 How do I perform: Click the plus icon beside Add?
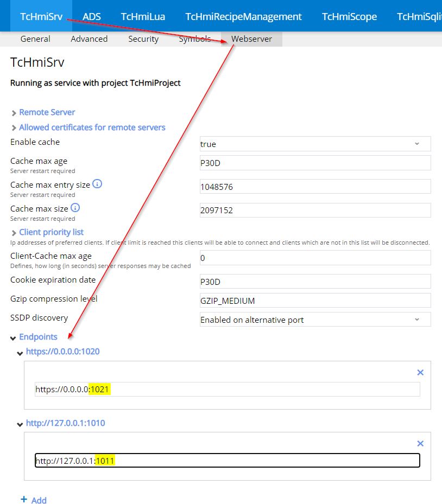coord(24,499)
